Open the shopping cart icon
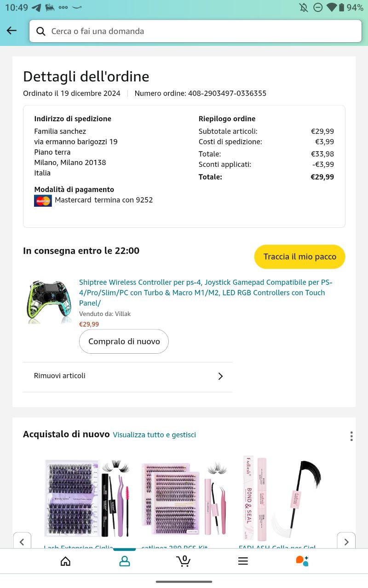 pyautogui.click(x=184, y=561)
